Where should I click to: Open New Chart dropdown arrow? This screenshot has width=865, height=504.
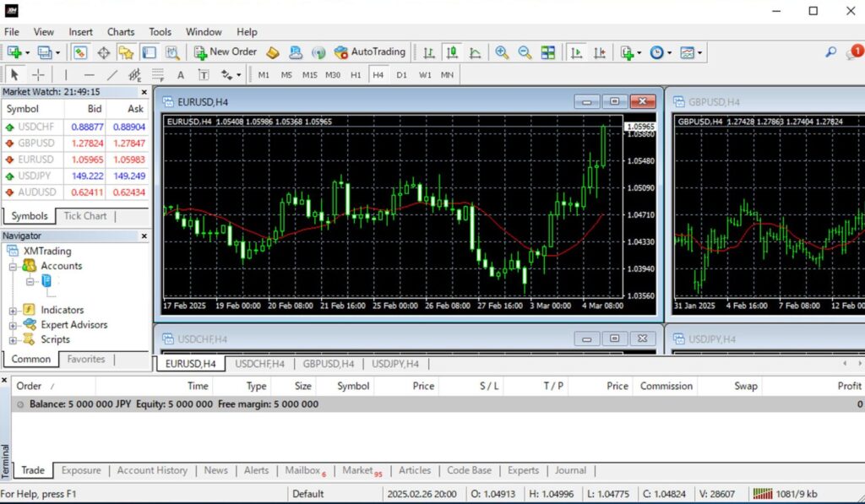pyautogui.click(x=27, y=53)
